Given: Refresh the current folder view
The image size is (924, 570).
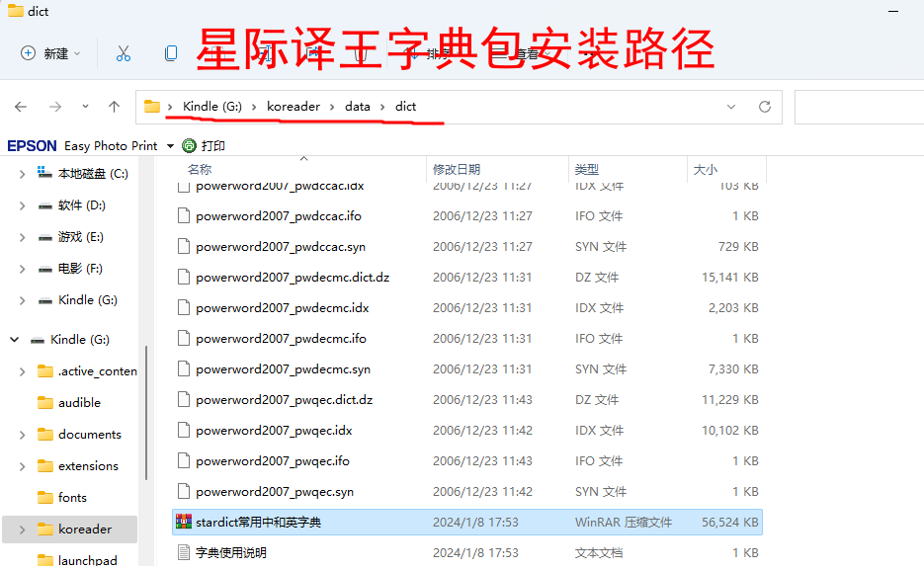Looking at the screenshot, I should [x=764, y=107].
